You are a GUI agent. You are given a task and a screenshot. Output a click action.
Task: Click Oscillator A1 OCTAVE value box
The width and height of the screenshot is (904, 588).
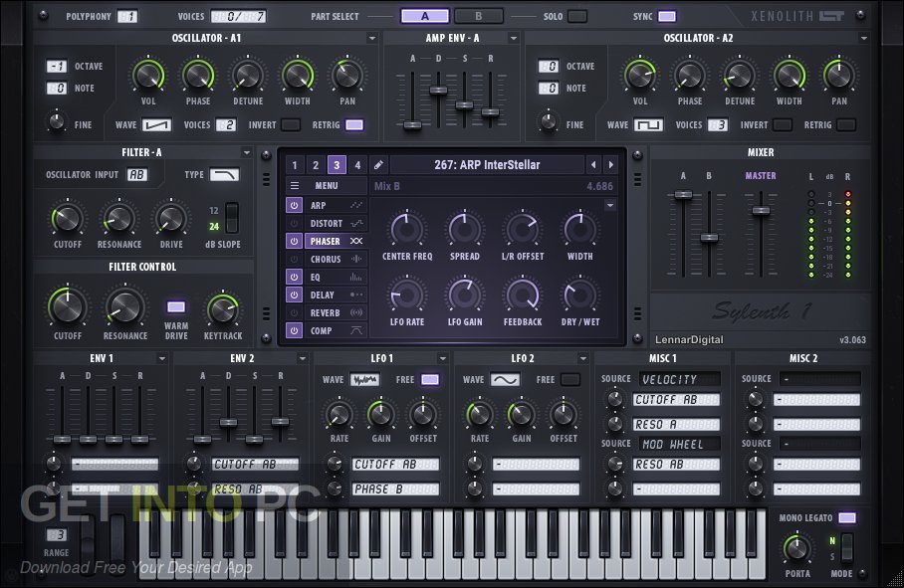(x=57, y=67)
